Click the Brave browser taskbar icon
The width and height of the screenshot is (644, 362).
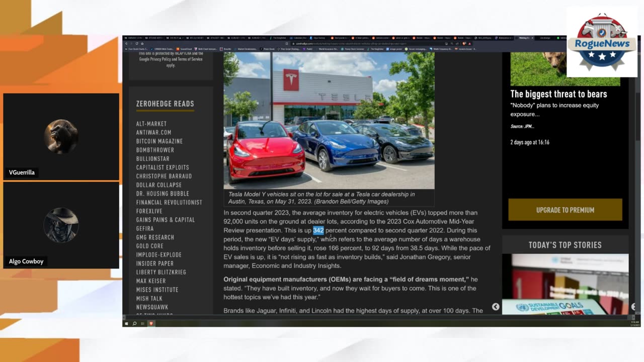pyautogui.click(x=151, y=323)
